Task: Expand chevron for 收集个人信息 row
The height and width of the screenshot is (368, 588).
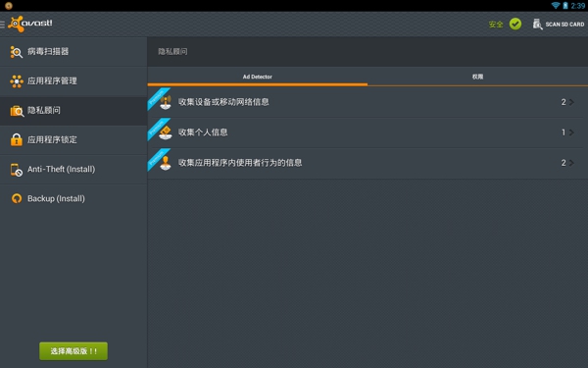Action: [x=571, y=132]
